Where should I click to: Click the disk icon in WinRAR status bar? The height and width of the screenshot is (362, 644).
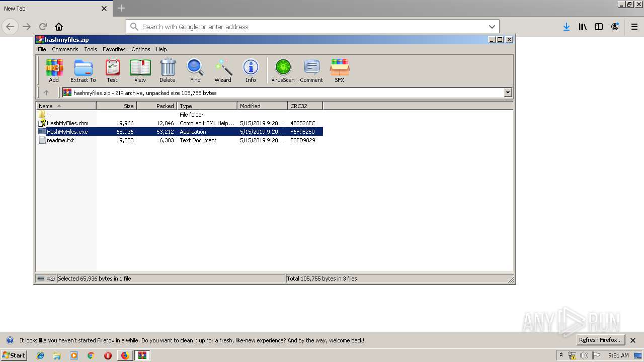42,279
